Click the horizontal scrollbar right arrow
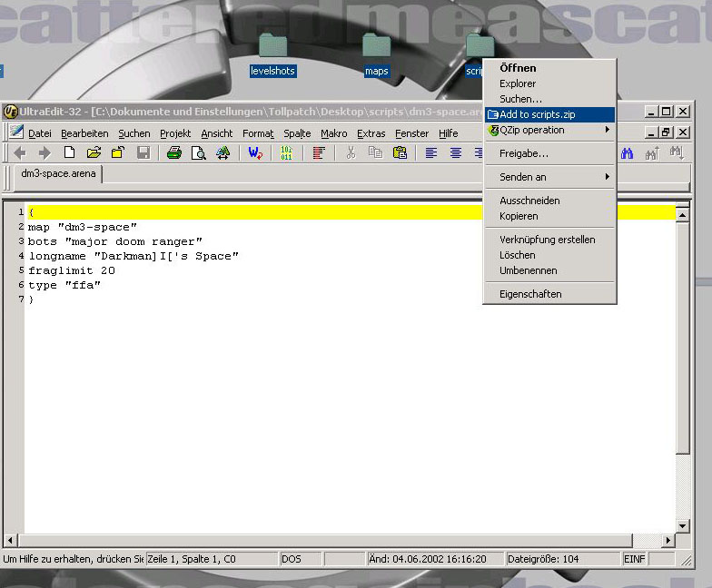 point(668,541)
